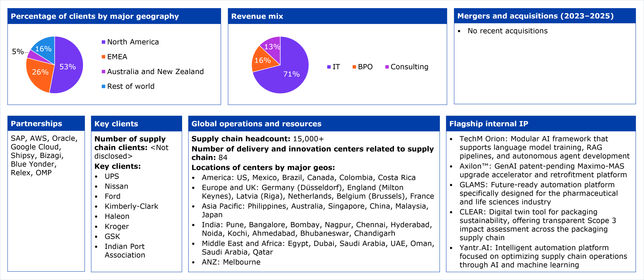Select the 16% Rest of world slice
The height and width of the screenshot is (280, 644).
43,48
